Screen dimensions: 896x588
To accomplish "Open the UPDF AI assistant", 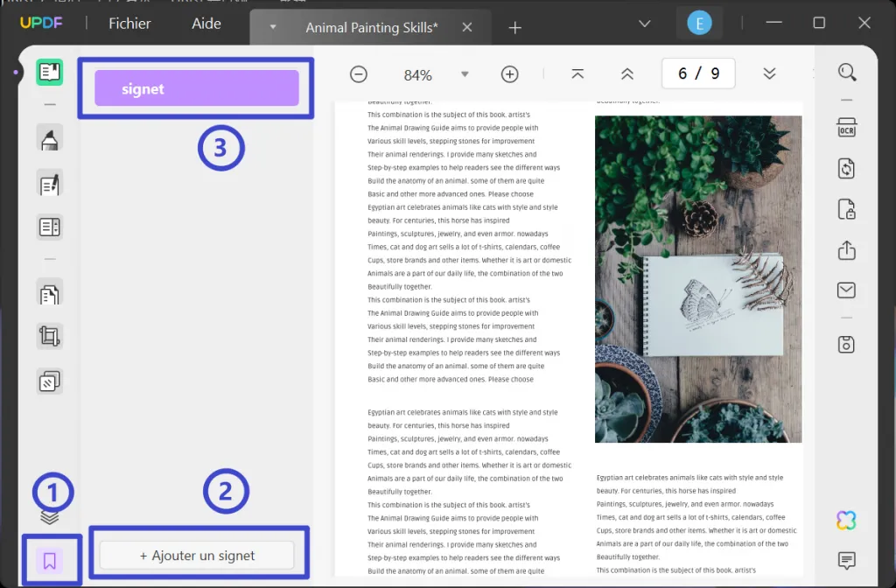I will (x=845, y=520).
